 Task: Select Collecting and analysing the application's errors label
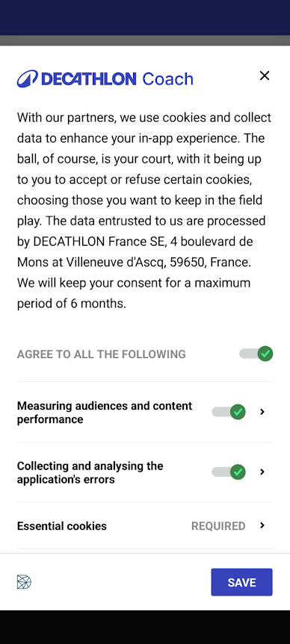(x=90, y=472)
